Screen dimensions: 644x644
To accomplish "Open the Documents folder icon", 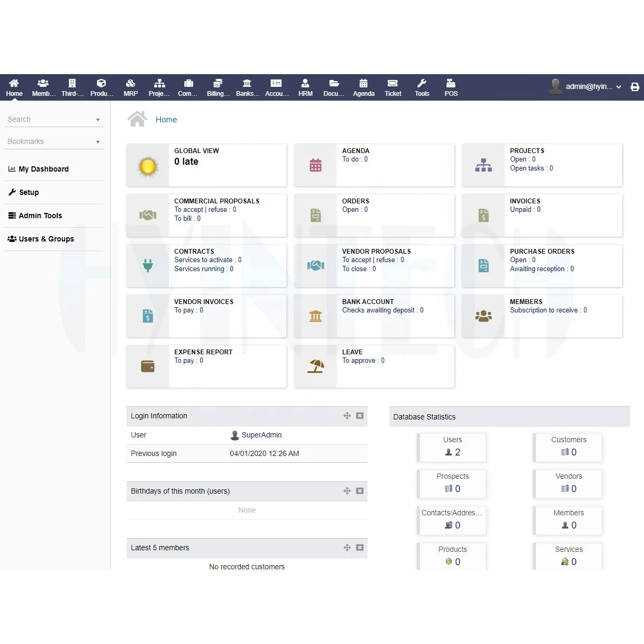I will click(334, 83).
